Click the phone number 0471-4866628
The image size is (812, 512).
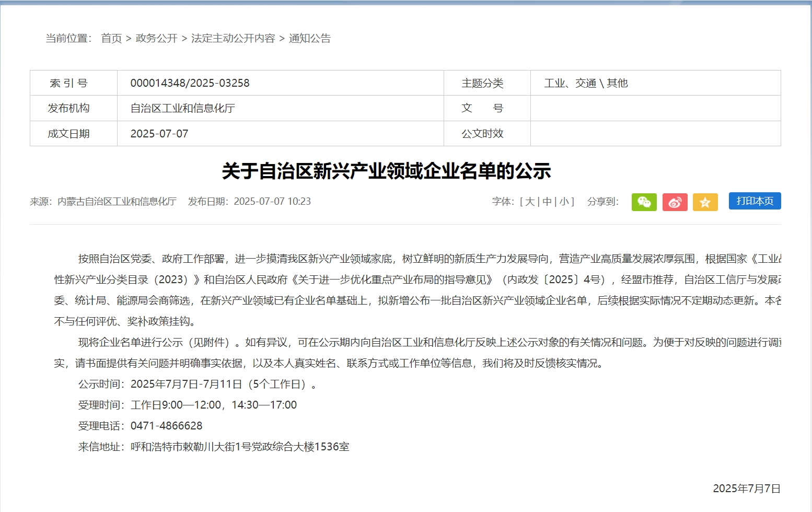pos(166,426)
